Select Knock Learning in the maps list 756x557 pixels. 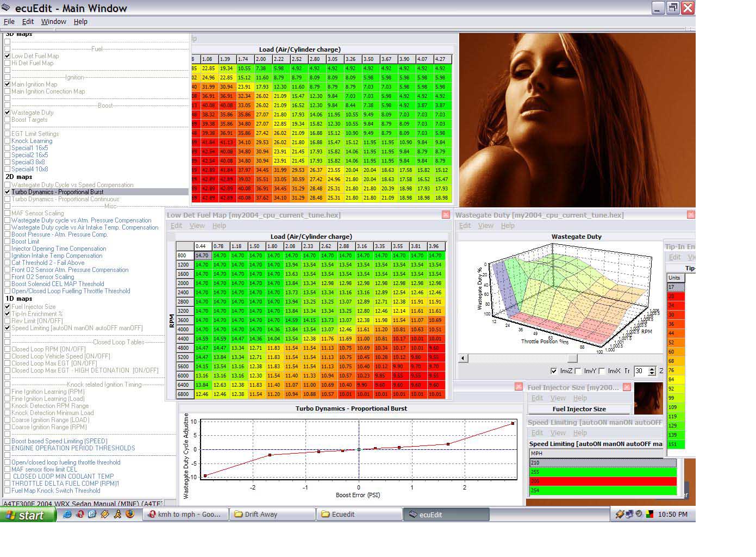[x=32, y=141]
